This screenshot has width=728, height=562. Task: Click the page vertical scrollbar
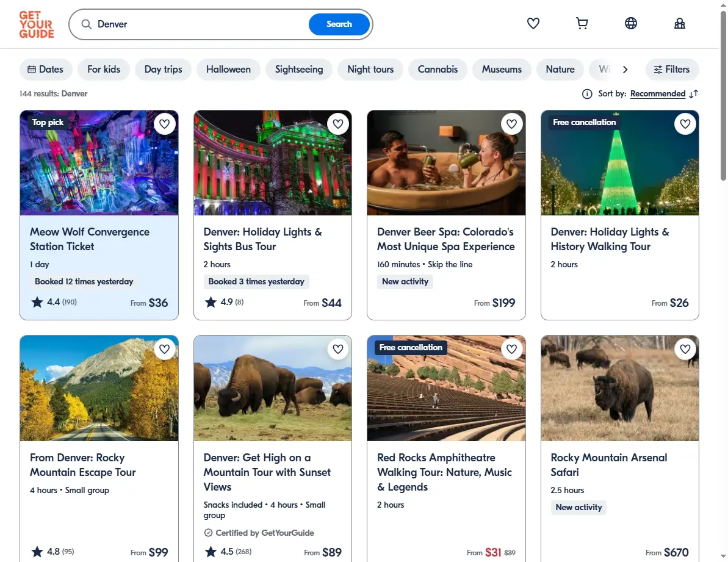723,96
